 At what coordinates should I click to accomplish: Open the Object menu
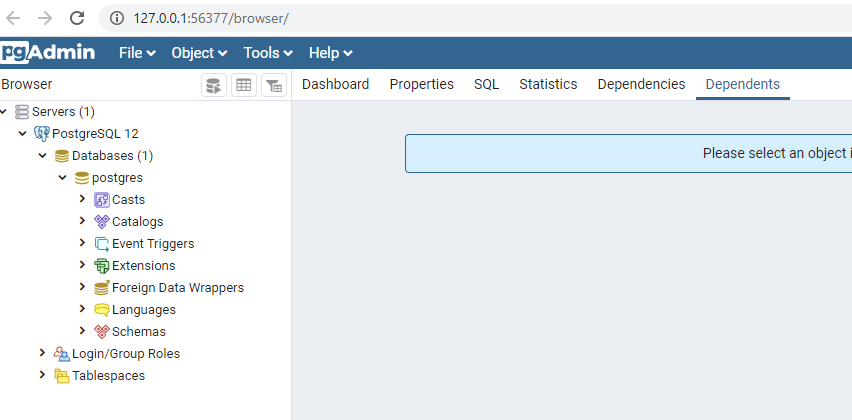pos(199,53)
